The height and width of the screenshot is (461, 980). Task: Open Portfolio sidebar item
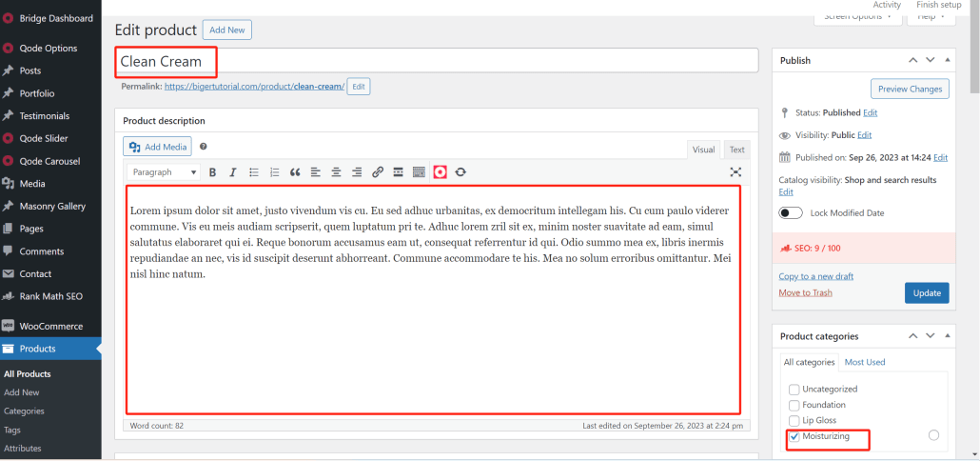click(x=50, y=93)
